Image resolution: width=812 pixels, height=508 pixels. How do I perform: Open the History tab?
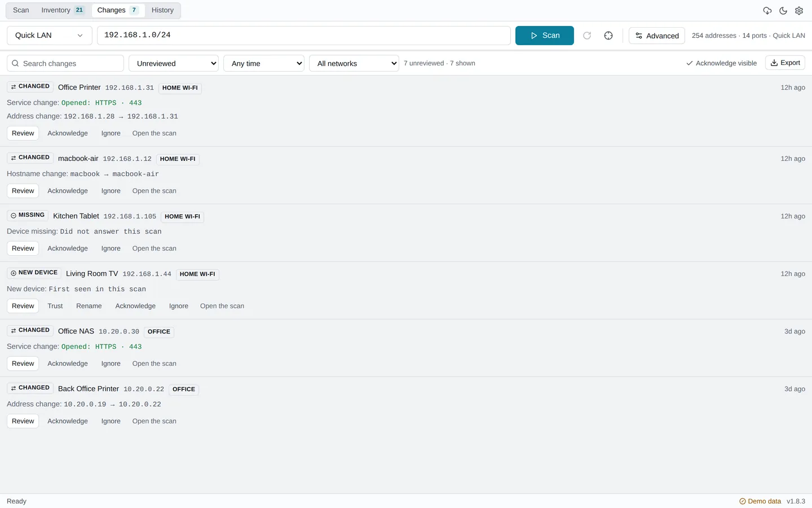162,10
